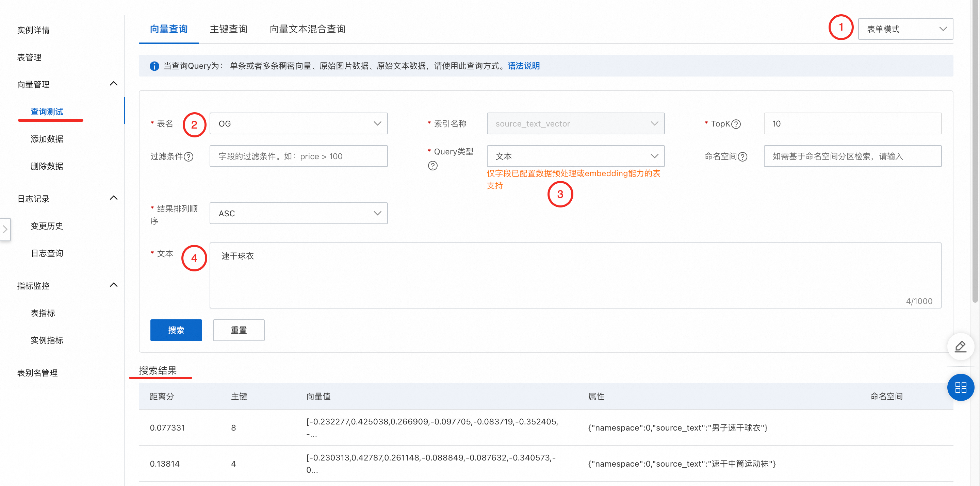The width and height of the screenshot is (980, 486).
Task: Open the 结果排列顺序 ASC dropdown
Action: (298, 213)
